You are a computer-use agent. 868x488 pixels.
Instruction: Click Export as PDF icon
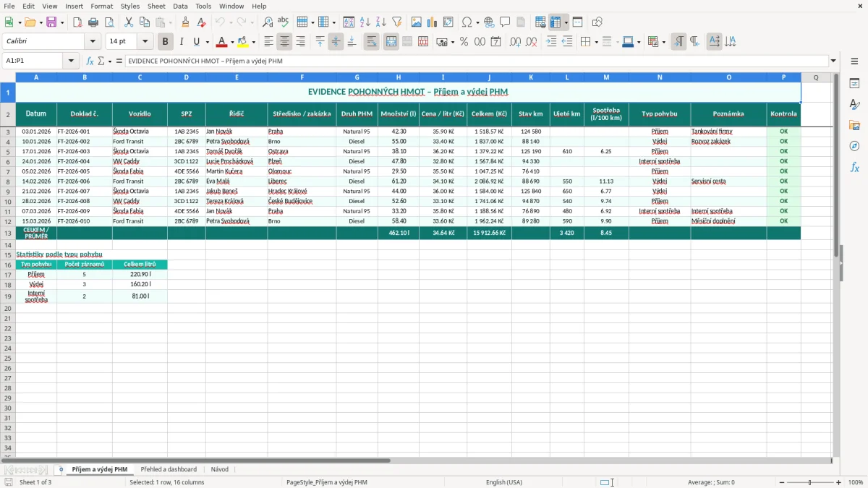pyautogui.click(x=77, y=22)
